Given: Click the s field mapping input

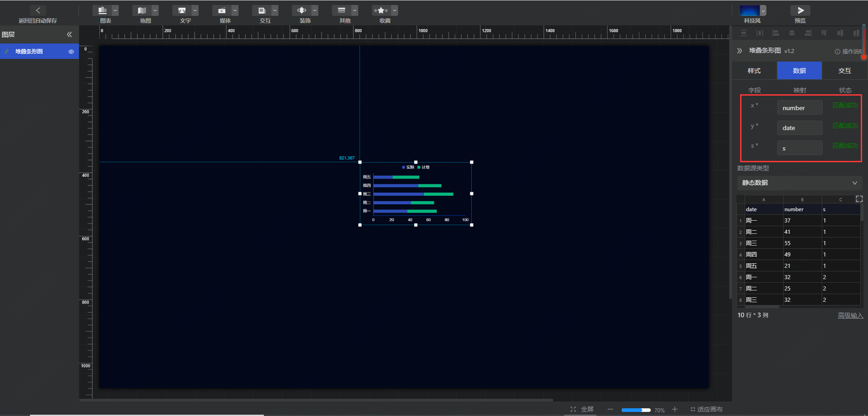Looking at the screenshot, I should (800, 148).
